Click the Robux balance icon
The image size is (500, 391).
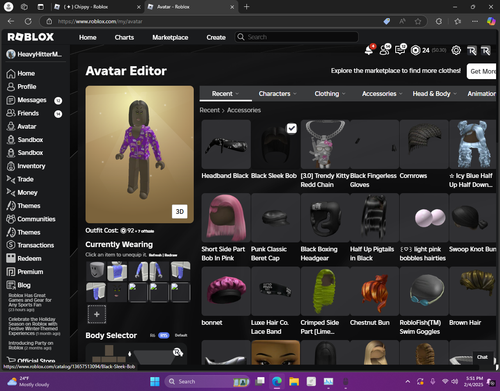415,50
